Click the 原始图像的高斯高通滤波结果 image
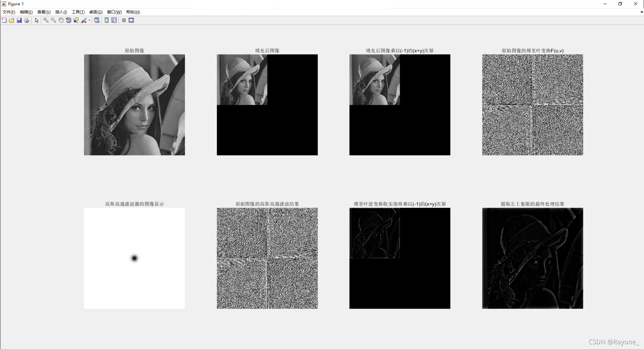 pos(267,258)
